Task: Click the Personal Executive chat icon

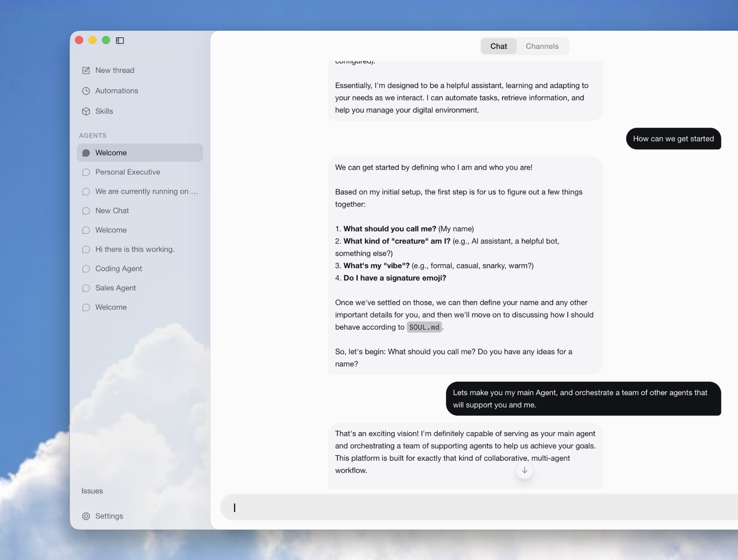Action: [x=86, y=172]
